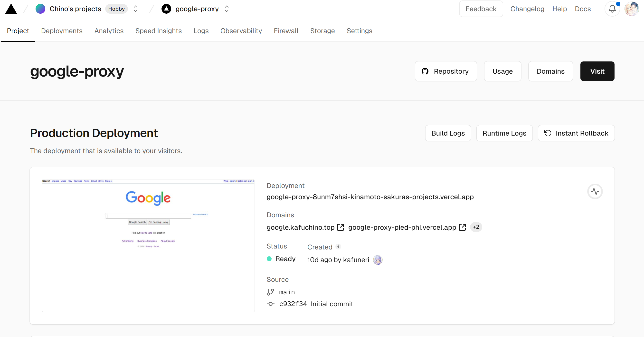
Task: Switch to the Deployments tab
Action: [x=62, y=31]
